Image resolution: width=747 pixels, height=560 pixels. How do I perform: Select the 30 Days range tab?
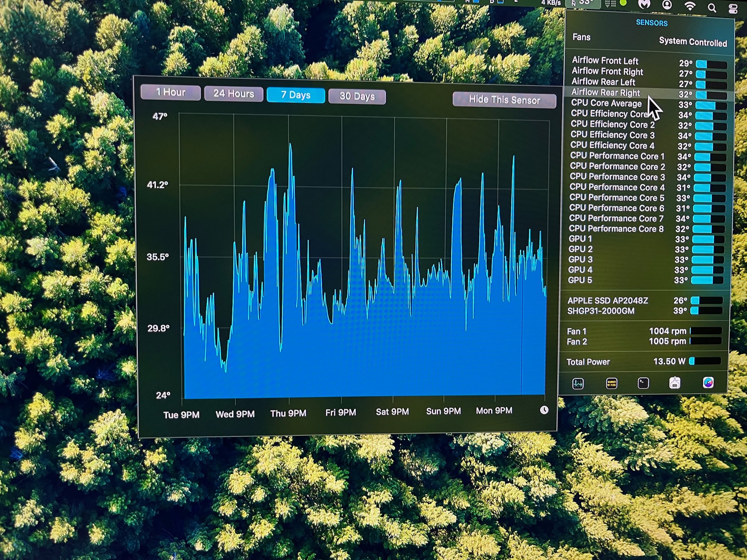point(357,96)
